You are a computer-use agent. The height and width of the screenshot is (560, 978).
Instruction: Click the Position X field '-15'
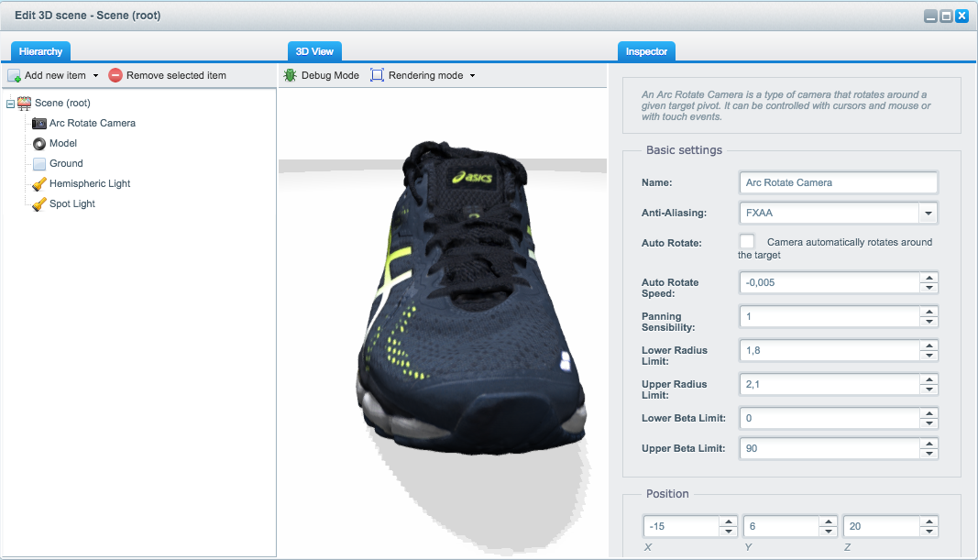[681, 526]
